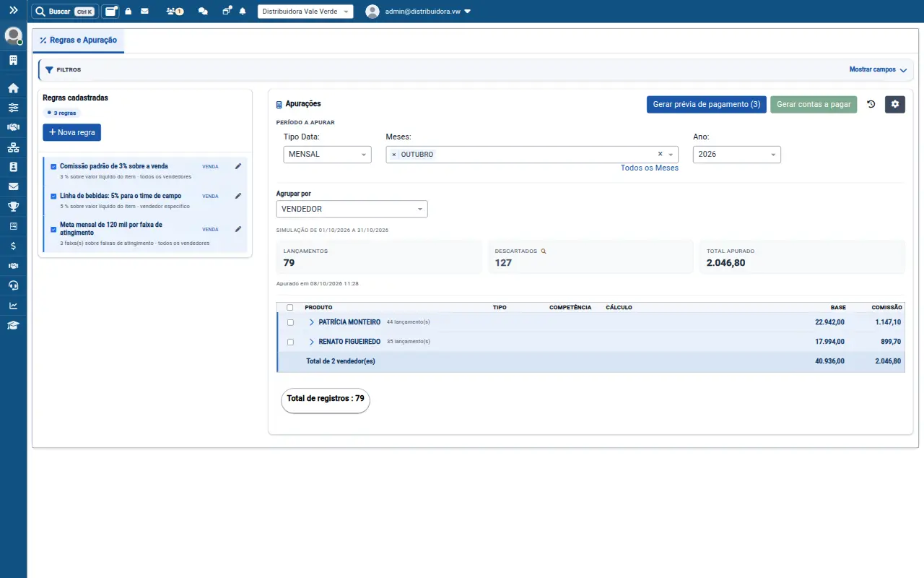The height and width of the screenshot is (578, 924).
Task: Open the history clock icon in Apurações
Action: click(x=871, y=104)
